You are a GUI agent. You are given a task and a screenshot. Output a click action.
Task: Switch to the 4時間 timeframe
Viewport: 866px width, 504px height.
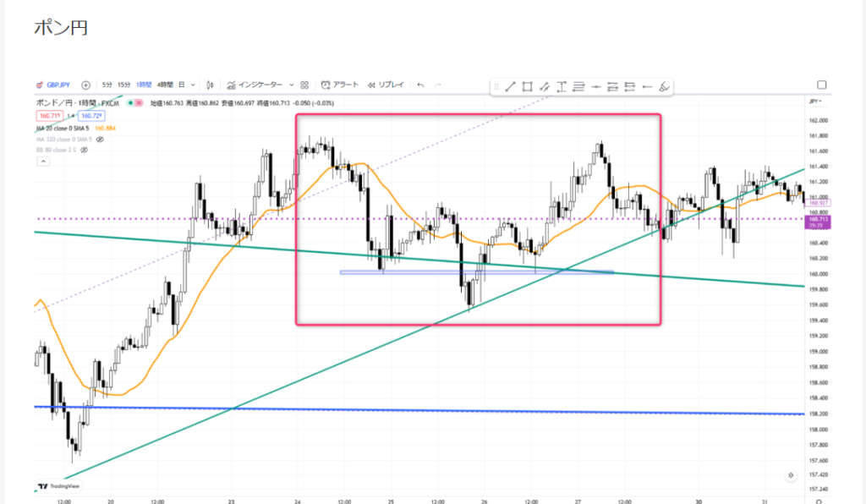pos(165,85)
